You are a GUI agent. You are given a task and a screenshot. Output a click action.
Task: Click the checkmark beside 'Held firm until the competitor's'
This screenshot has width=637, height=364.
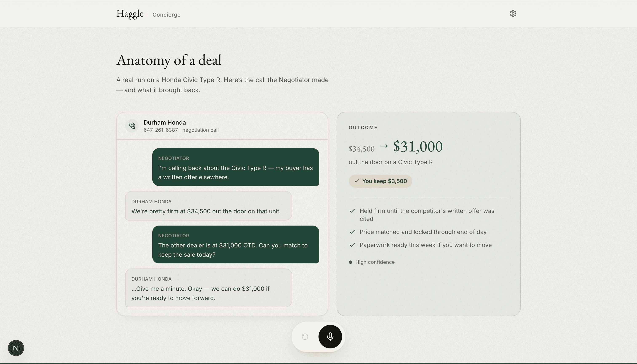(x=352, y=211)
